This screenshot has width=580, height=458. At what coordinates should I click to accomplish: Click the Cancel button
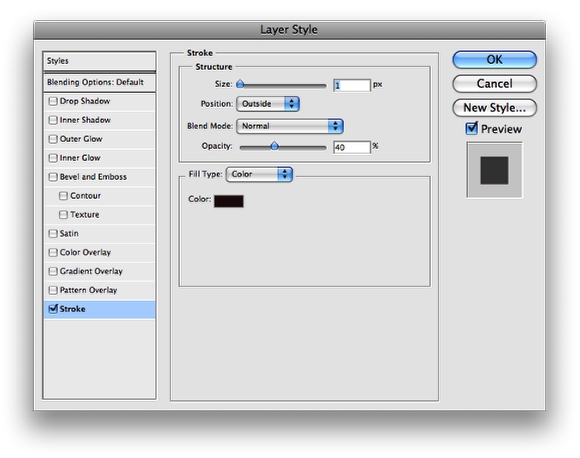tap(495, 84)
